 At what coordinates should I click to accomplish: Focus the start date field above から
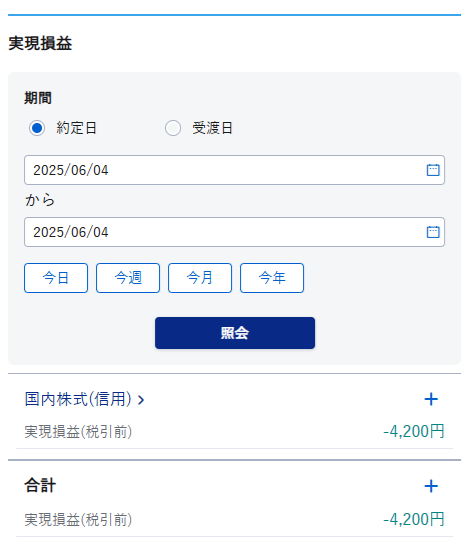pyautogui.click(x=234, y=170)
